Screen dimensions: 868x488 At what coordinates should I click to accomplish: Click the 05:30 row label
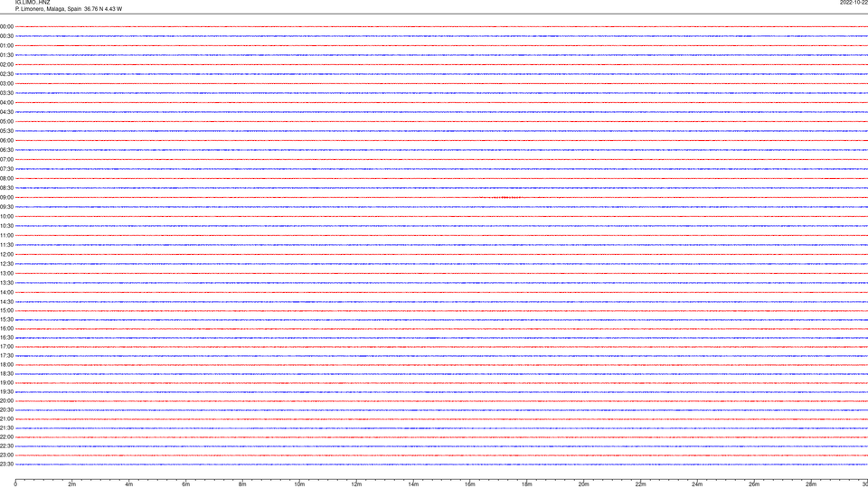[x=6, y=131]
